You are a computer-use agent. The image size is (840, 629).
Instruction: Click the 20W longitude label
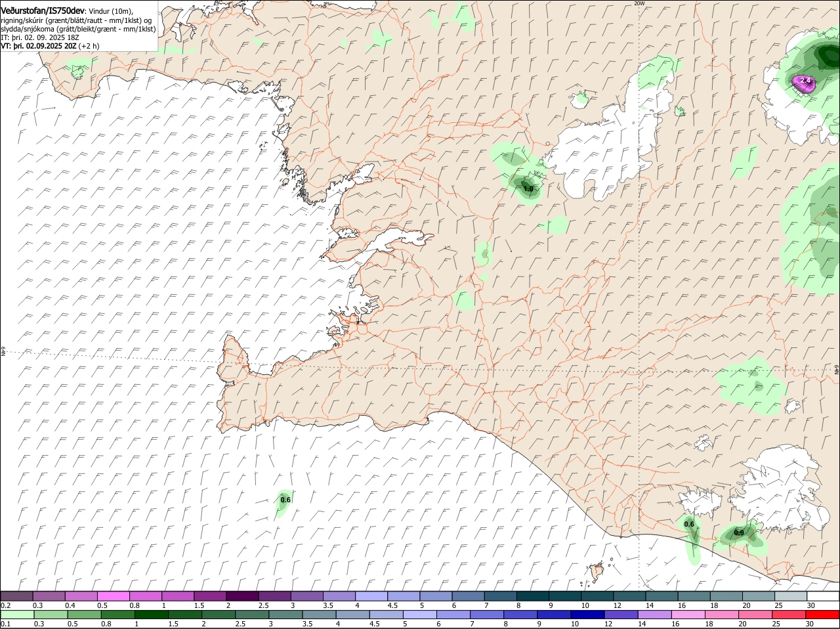[x=639, y=3]
